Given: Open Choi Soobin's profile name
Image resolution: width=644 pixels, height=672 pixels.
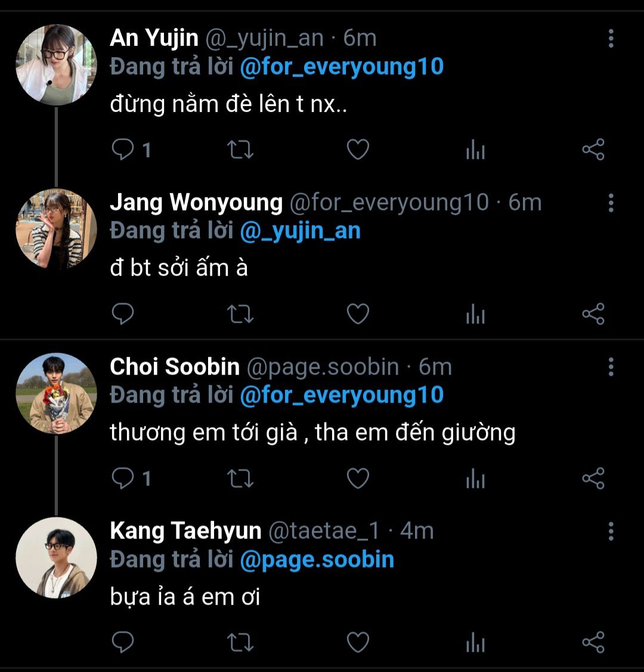Looking at the screenshot, I should 175,367.
